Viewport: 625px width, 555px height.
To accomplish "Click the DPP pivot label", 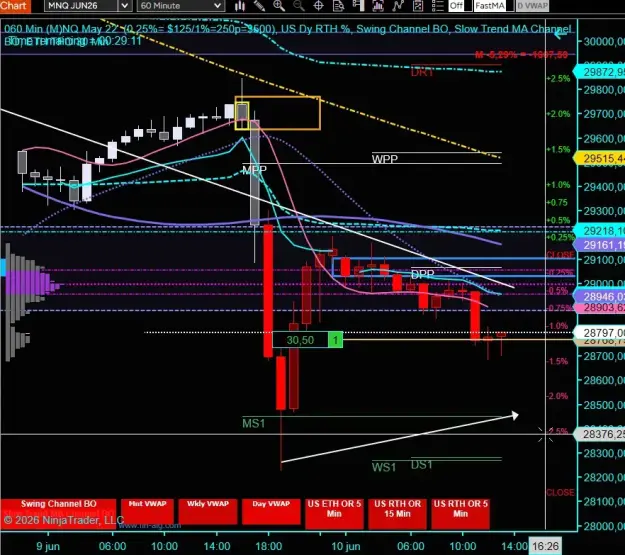I will (x=423, y=274).
